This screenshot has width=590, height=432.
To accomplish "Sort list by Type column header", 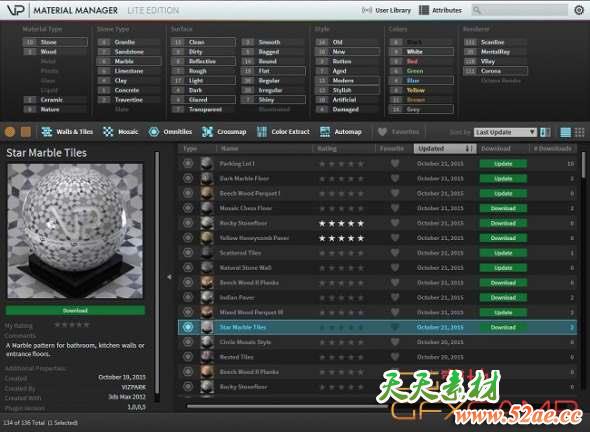I will (197, 149).
